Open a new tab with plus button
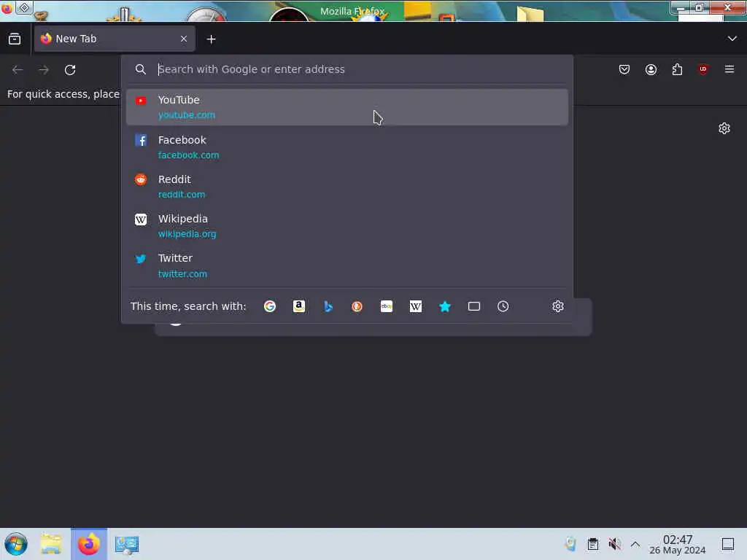Viewport: 747px width, 560px height. tap(211, 39)
